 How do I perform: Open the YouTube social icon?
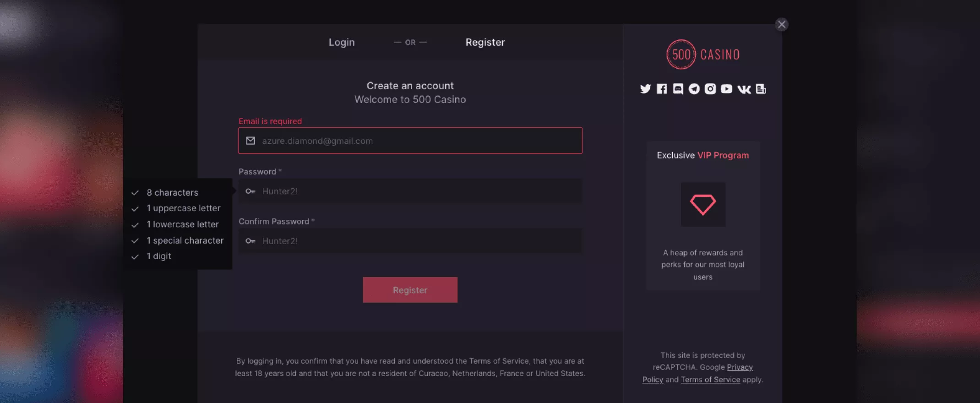[x=726, y=89]
